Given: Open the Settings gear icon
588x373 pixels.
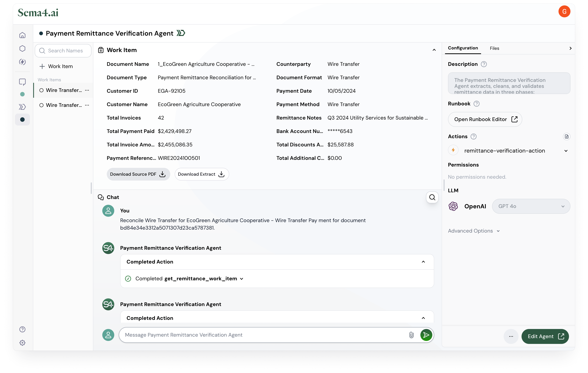Looking at the screenshot, I should (x=22, y=343).
